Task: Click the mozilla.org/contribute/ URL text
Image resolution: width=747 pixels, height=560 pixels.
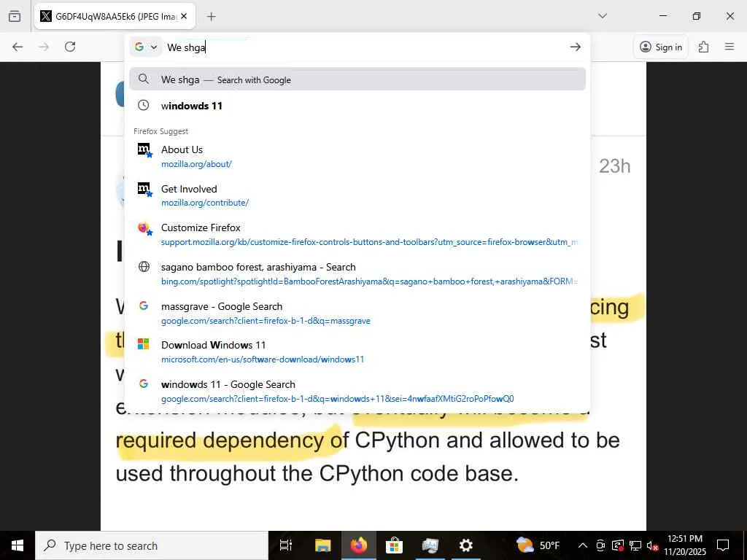Action: click(x=205, y=203)
